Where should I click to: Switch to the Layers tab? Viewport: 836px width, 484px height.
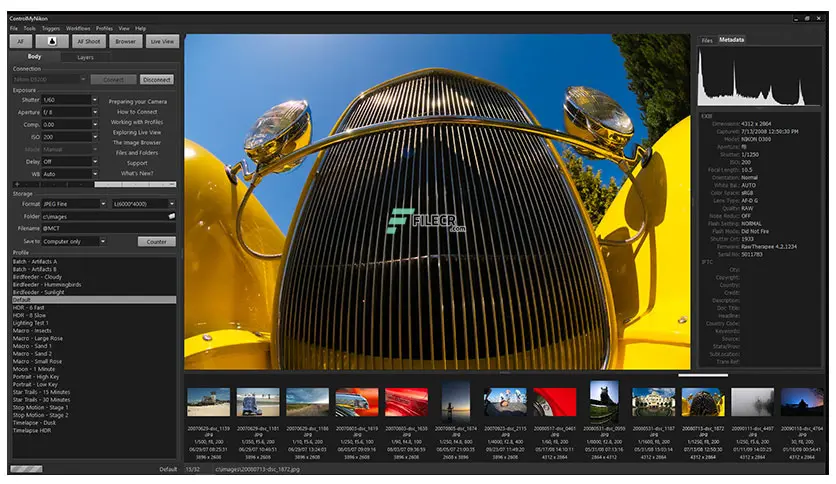85,57
